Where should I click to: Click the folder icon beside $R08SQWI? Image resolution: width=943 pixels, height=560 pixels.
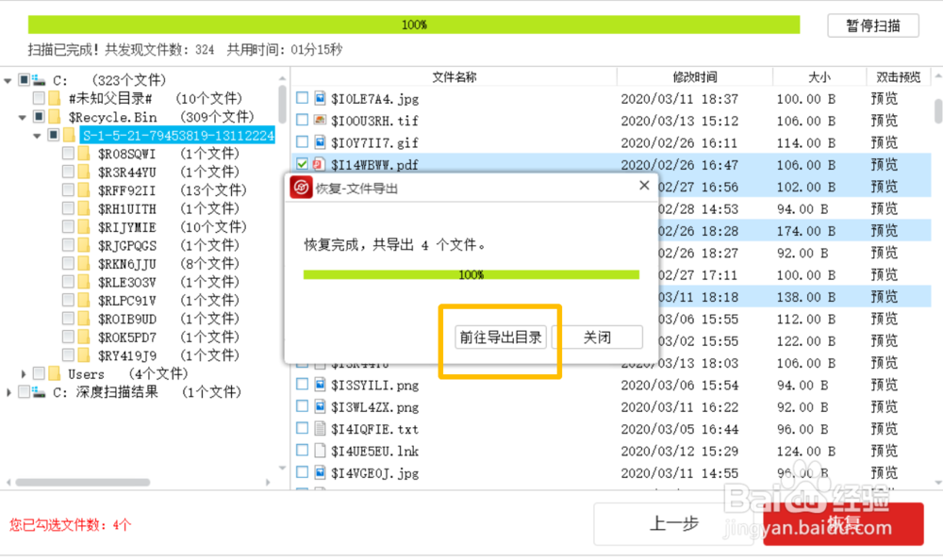pyautogui.click(x=83, y=153)
